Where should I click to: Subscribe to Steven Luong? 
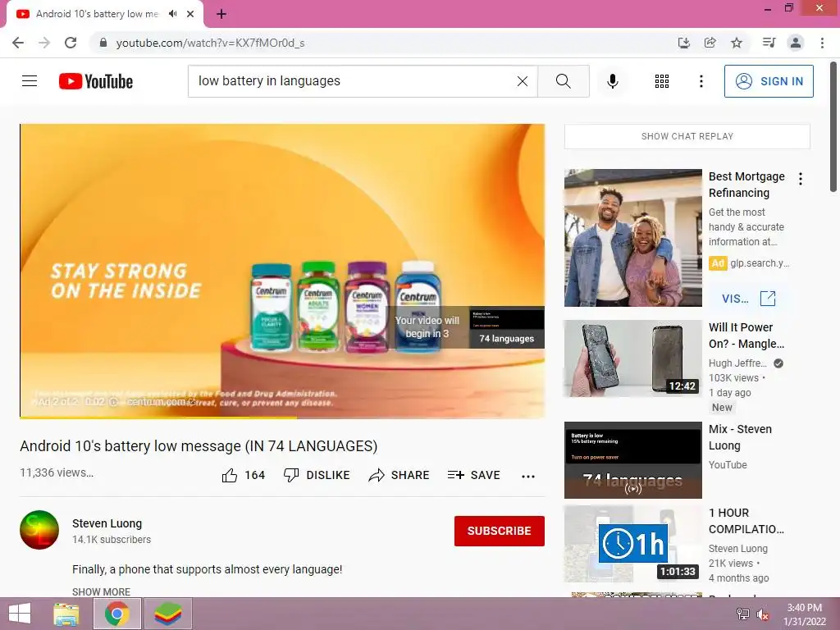click(x=500, y=531)
